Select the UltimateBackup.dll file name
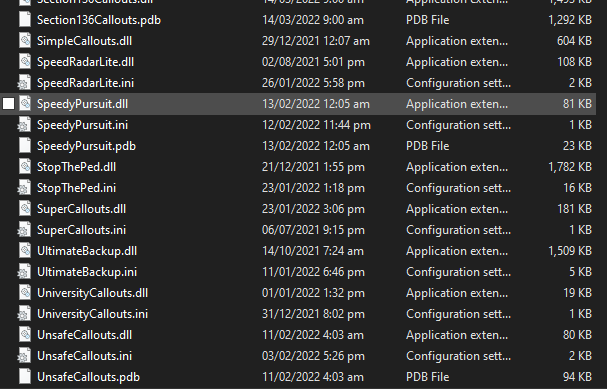The height and width of the screenshot is (389, 607). (x=87, y=251)
